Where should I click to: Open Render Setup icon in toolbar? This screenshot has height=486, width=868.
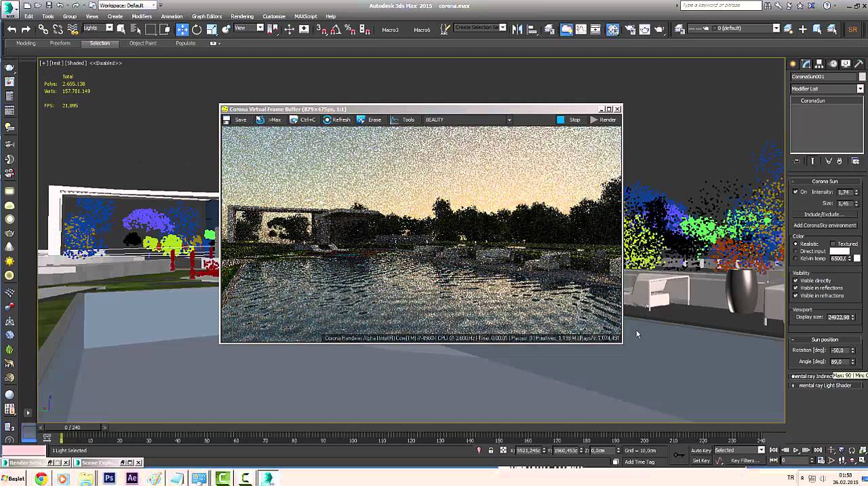click(x=630, y=29)
